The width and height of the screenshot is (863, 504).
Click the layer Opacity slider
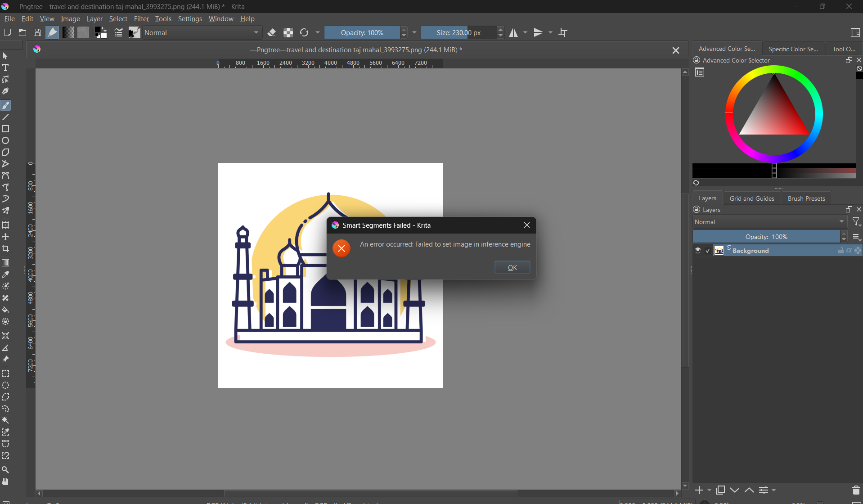click(x=766, y=237)
